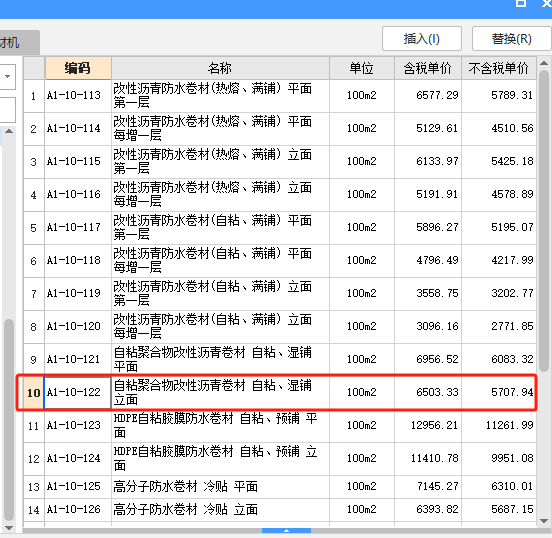Click name 高分子防水卷材 冷贴 平面
This screenshot has width=552, height=538.
[x=186, y=487]
